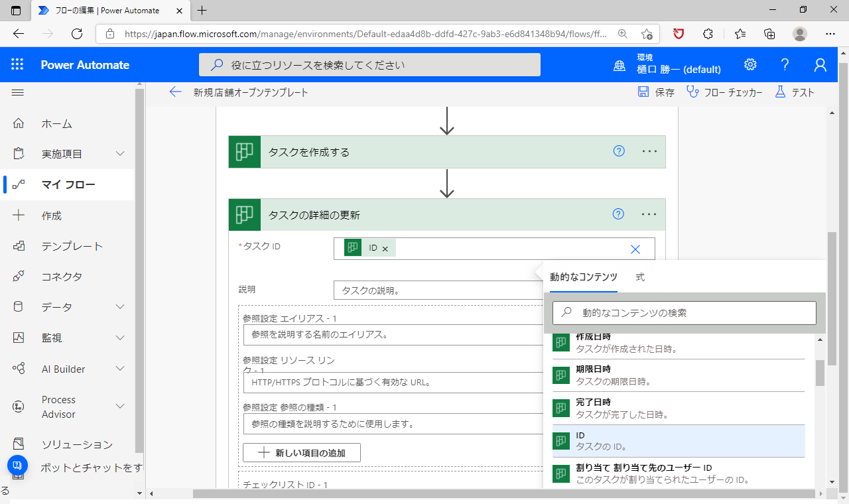The width and height of the screenshot is (849, 504).
Task: Click the environment globe icon
Action: [620, 65]
